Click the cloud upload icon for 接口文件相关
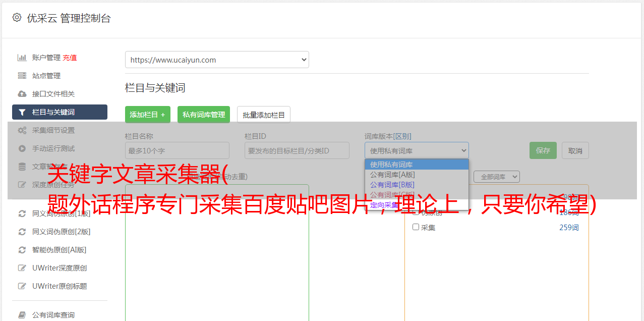Screen dimensions: 644x321 click(22, 94)
